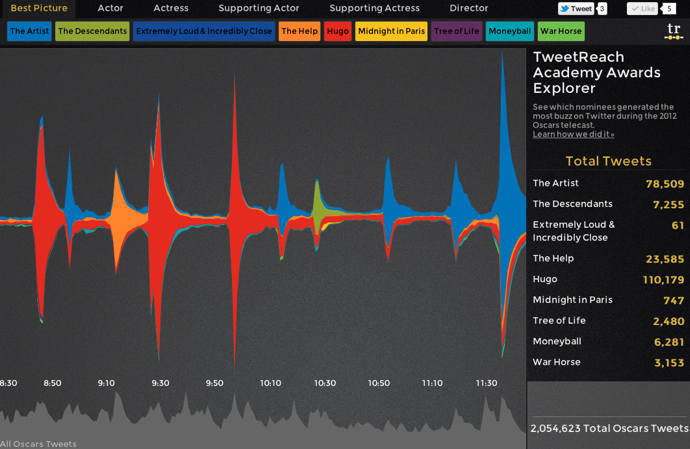Click the 10:10 time axis label
The height and width of the screenshot is (449, 690).
click(x=270, y=383)
